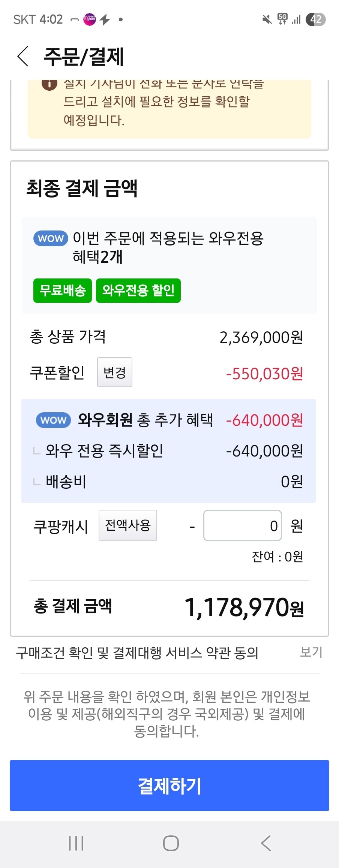Tap the 총 결제 금액 total amount
The image size is (339, 868).
pos(244,608)
